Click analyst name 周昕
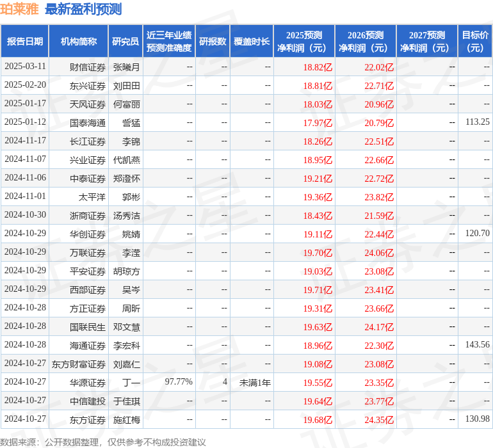The height and width of the screenshot is (448, 493). (131, 308)
